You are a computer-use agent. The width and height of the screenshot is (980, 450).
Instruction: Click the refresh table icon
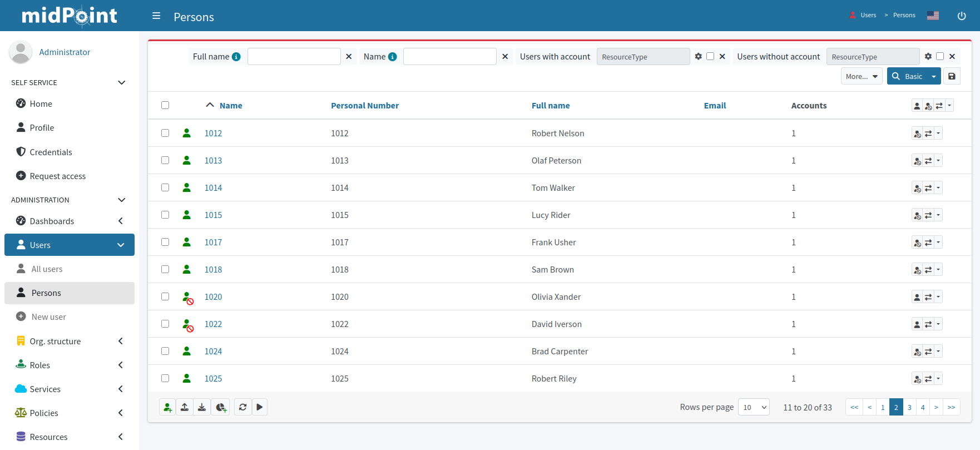(243, 407)
